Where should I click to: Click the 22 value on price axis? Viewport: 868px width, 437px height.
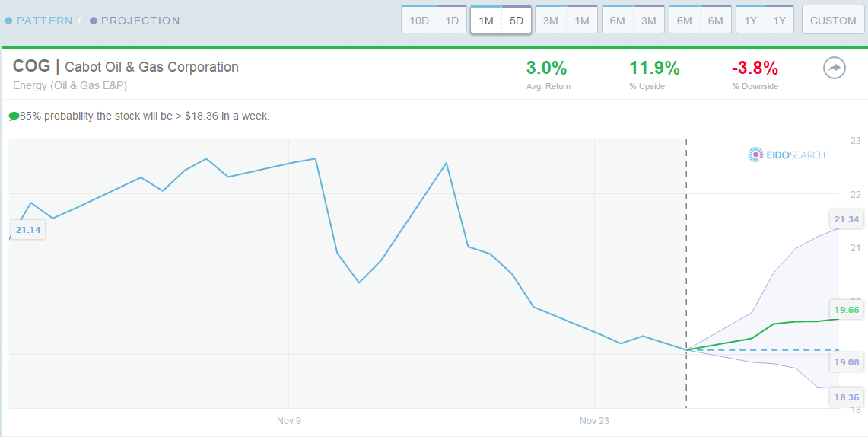coord(855,194)
